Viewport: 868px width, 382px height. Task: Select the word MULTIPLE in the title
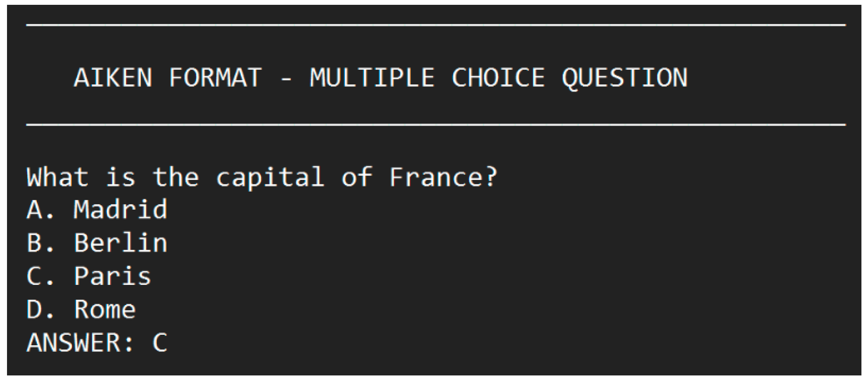coord(372,78)
